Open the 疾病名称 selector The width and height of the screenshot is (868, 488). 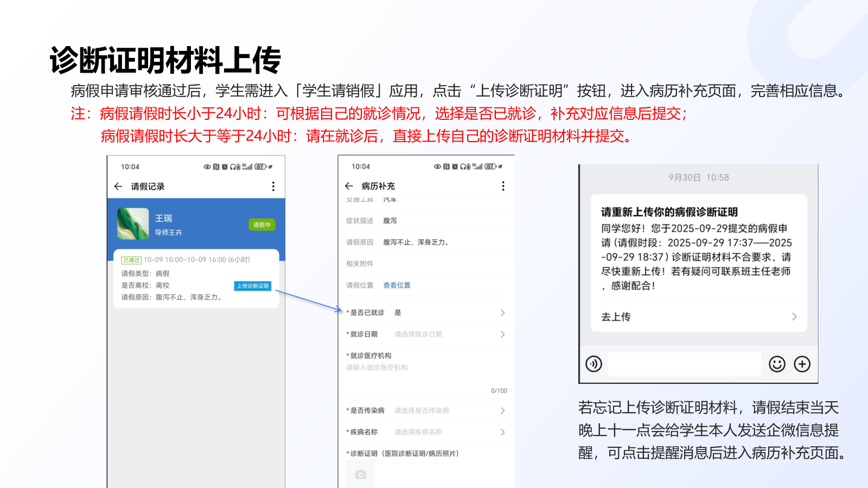(426, 432)
